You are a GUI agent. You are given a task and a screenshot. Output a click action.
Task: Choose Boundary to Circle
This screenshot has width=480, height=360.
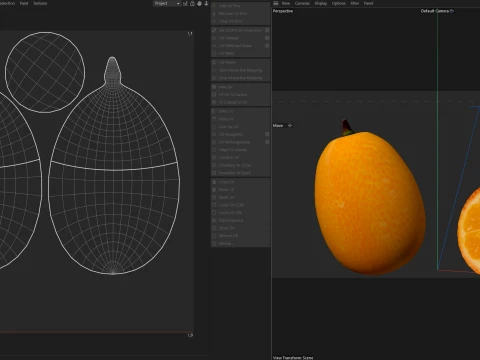coord(240,165)
